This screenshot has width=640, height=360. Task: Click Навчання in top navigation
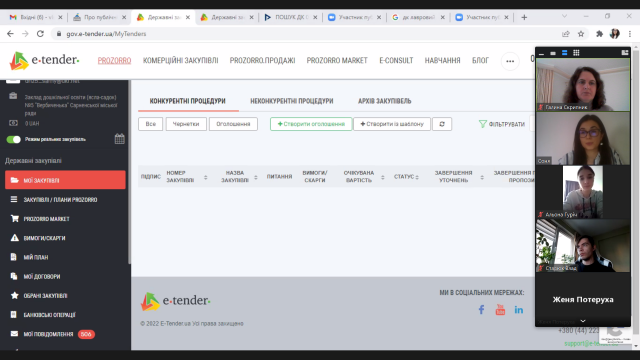click(442, 61)
